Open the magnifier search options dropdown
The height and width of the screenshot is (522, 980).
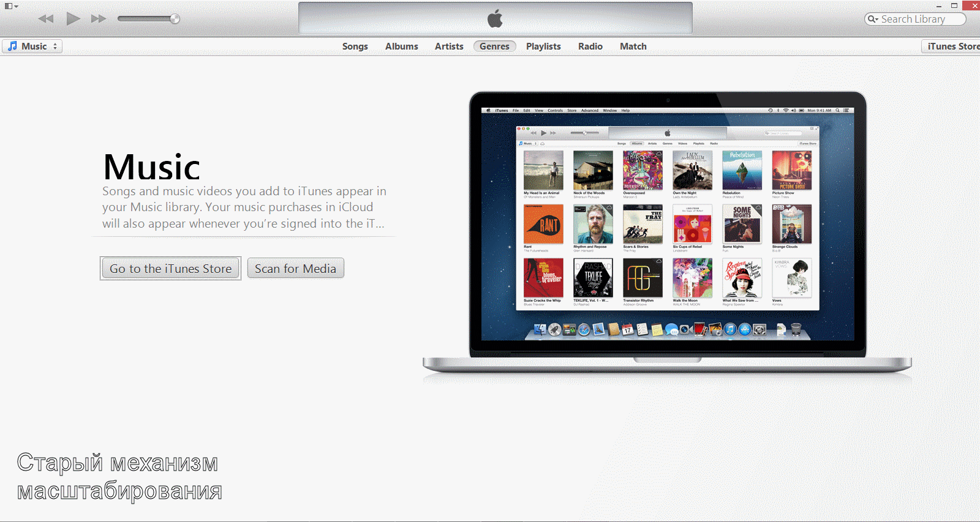pos(873,19)
